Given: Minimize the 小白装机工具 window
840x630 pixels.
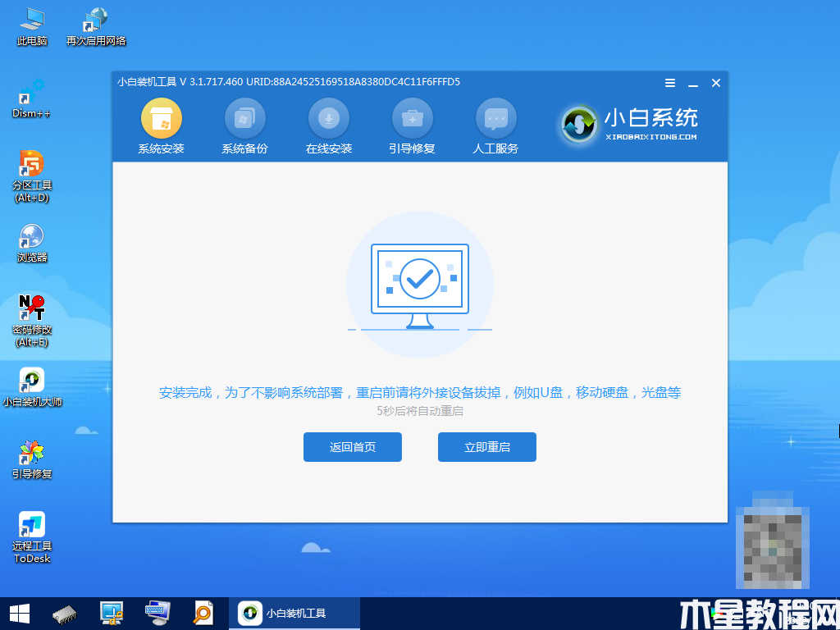Looking at the screenshot, I should click(693, 84).
